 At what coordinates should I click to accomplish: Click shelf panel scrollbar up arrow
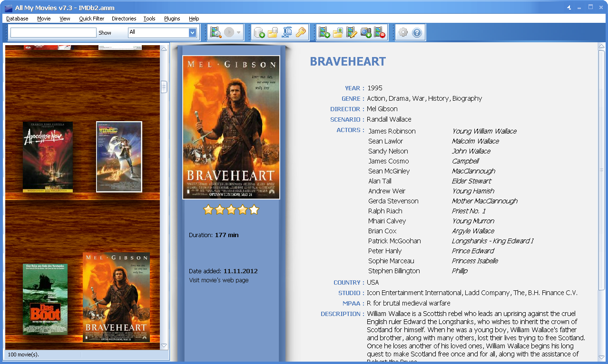pyautogui.click(x=164, y=48)
